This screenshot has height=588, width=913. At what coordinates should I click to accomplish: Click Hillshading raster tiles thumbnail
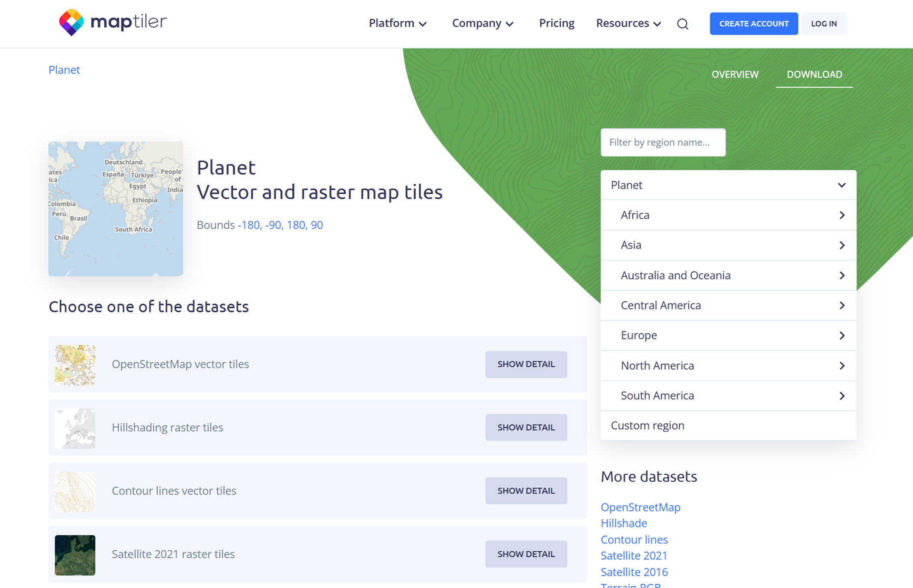[75, 428]
